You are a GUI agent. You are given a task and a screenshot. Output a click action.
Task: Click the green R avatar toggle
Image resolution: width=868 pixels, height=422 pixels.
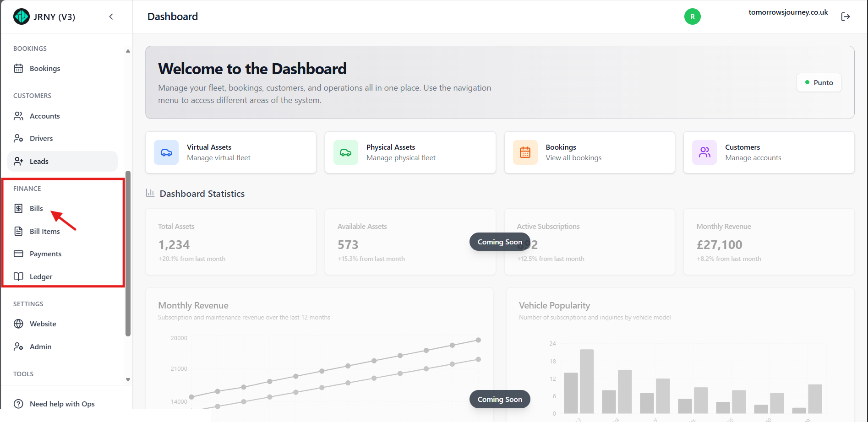coord(692,16)
